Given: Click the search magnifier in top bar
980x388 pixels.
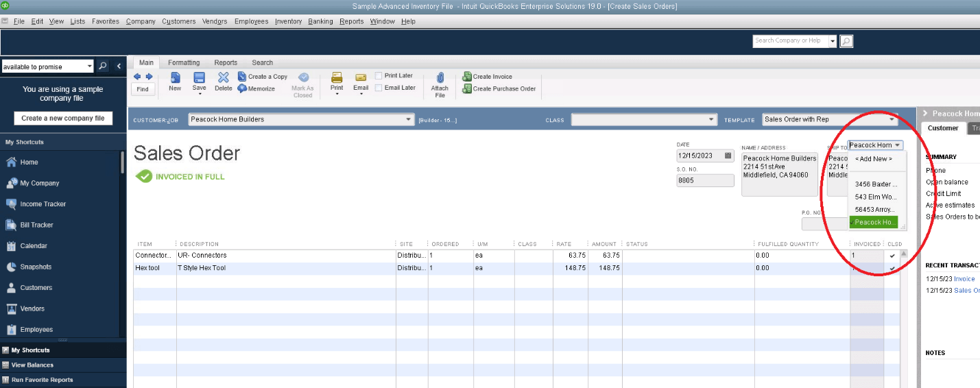Looking at the screenshot, I should click(x=846, y=41).
